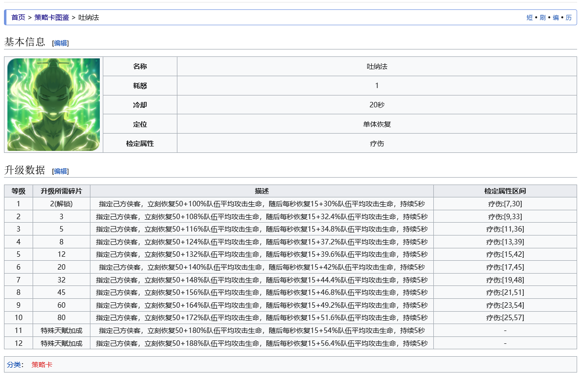Edit the 升级数据 section
Image resolution: width=588 pixels, height=376 pixels.
(60, 171)
